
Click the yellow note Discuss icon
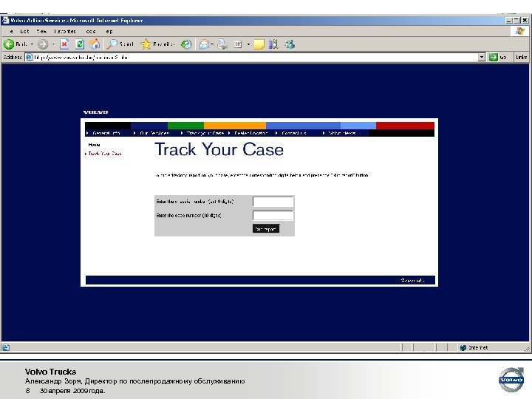click(259, 44)
